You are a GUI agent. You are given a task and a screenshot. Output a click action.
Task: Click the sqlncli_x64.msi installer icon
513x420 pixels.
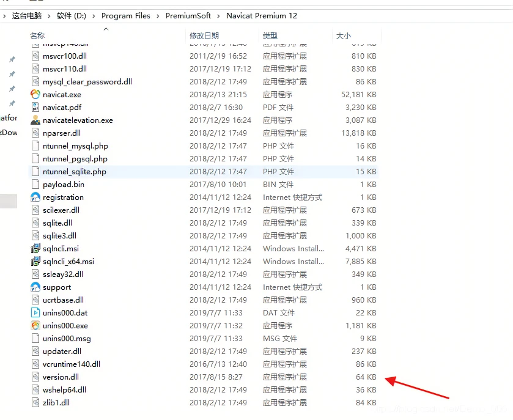coord(35,262)
